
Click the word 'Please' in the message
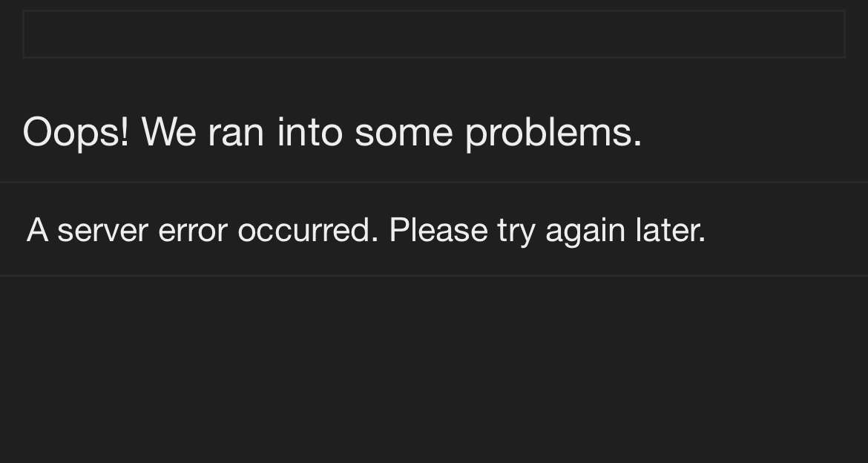(438, 230)
